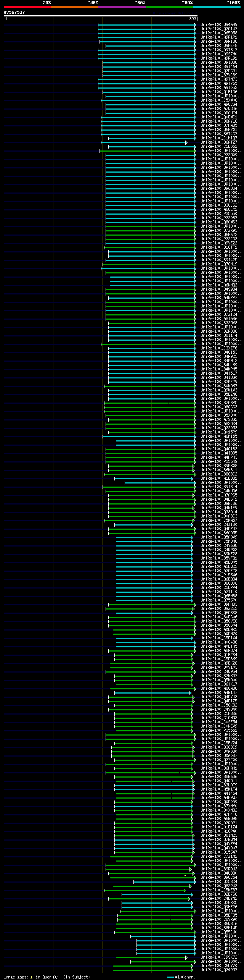Screen dimensions: 244x980
Task: Click the query end position 393
Action: 193,19
